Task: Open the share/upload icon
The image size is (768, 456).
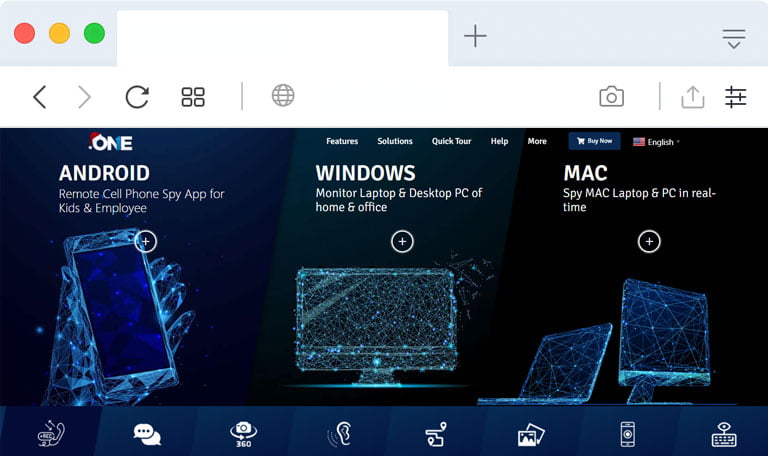Action: click(693, 96)
